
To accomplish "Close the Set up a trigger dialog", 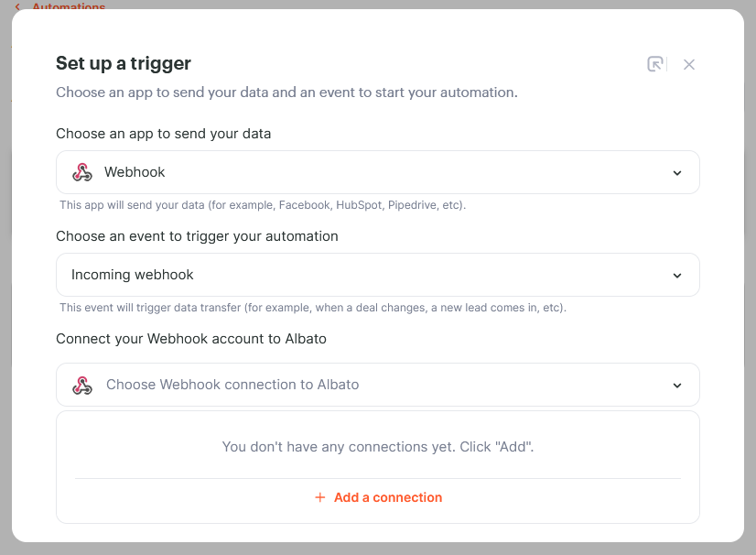I will click(x=689, y=64).
